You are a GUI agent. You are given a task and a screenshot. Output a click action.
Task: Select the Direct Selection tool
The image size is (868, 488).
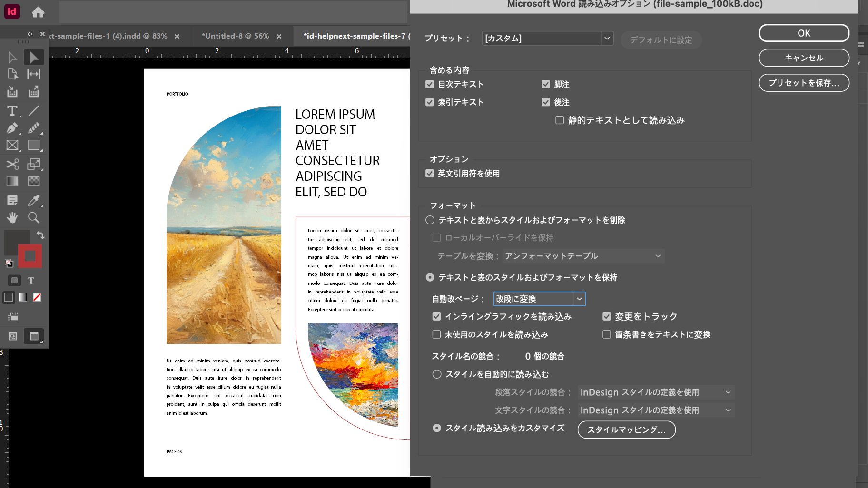33,58
